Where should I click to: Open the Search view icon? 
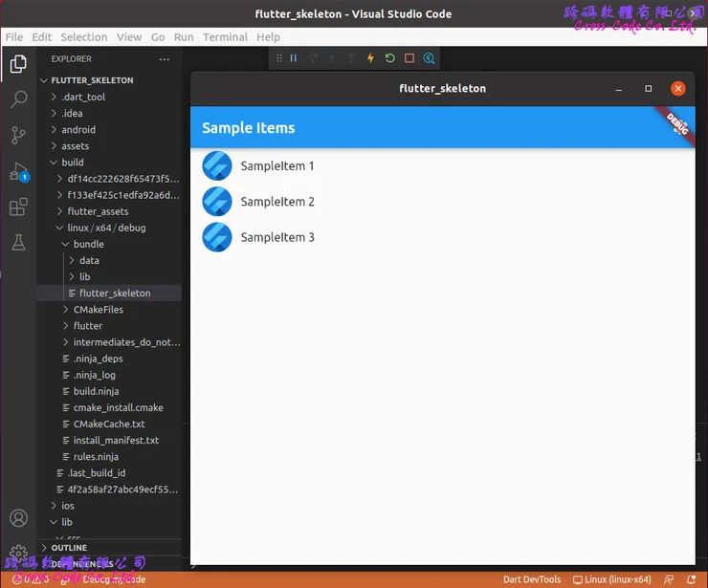pos(18,99)
